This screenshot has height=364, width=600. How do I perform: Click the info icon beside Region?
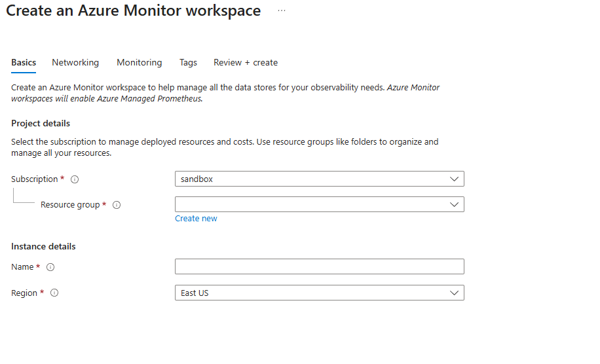click(x=54, y=293)
